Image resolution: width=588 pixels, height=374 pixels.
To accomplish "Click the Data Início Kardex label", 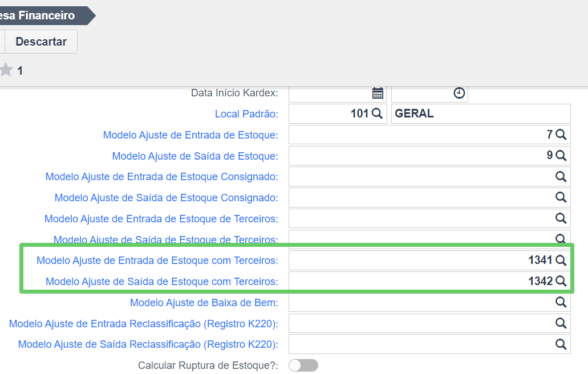I will [x=234, y=93].
